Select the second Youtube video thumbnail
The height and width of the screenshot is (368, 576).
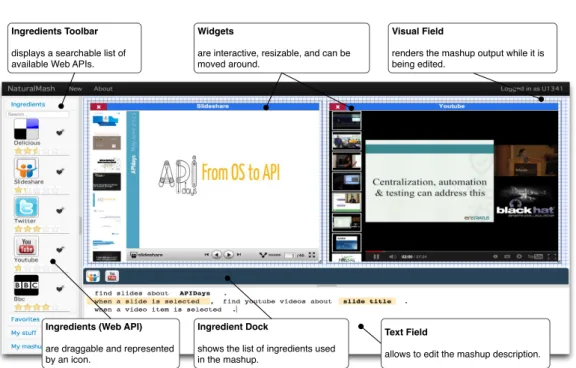click(346, 141)
